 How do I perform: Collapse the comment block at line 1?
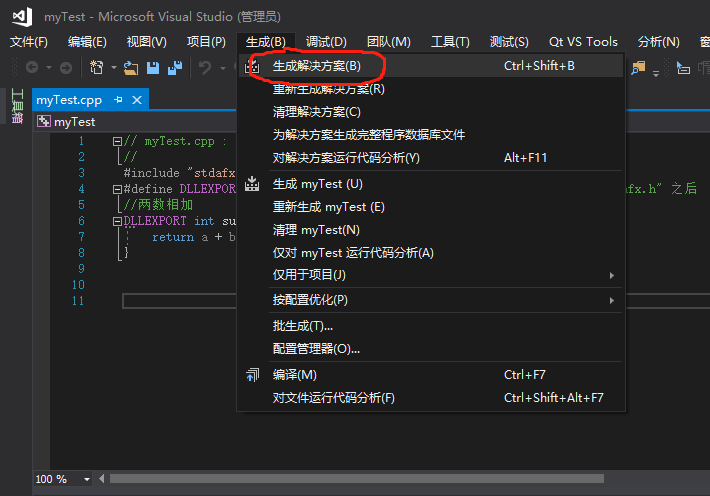pos(117,141)
